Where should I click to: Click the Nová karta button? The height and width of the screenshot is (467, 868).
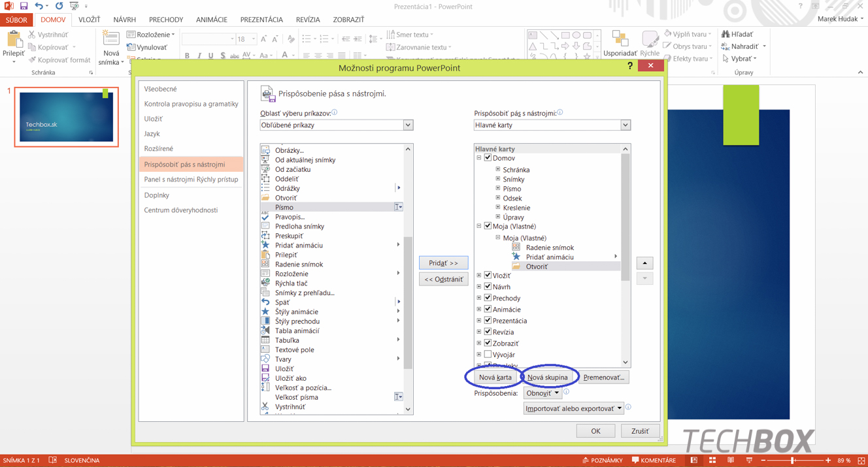tap(495, 378)
